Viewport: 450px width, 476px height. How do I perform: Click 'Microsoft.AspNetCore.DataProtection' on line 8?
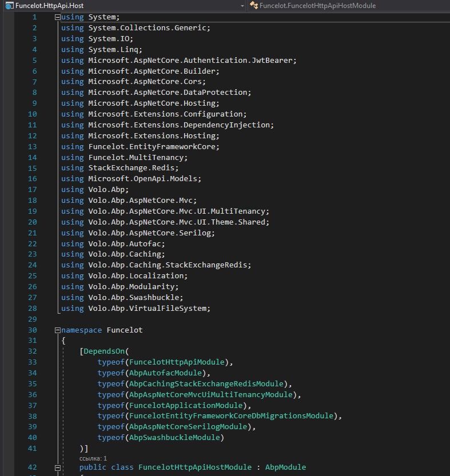click(168, 93)
